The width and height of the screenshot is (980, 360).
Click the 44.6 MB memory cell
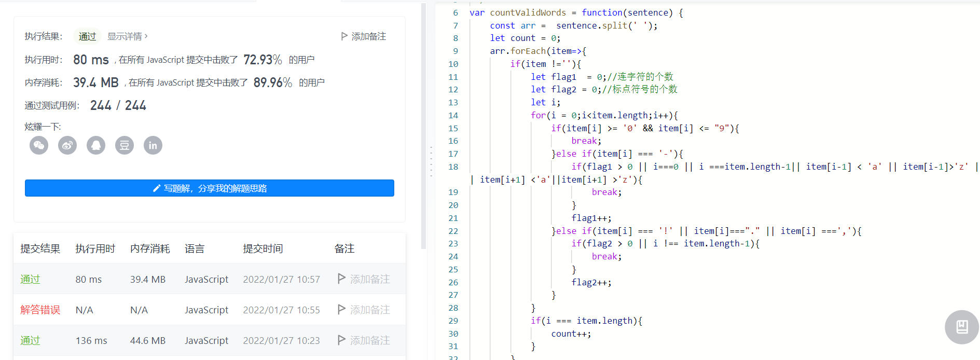pyautogui.click(x=148, y=340)
